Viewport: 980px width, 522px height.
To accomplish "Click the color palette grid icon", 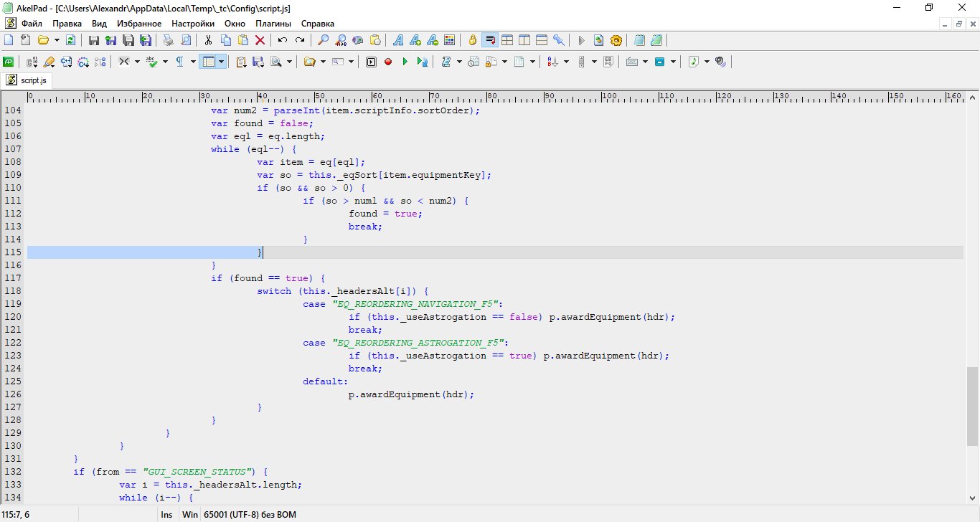I will 450,40.
